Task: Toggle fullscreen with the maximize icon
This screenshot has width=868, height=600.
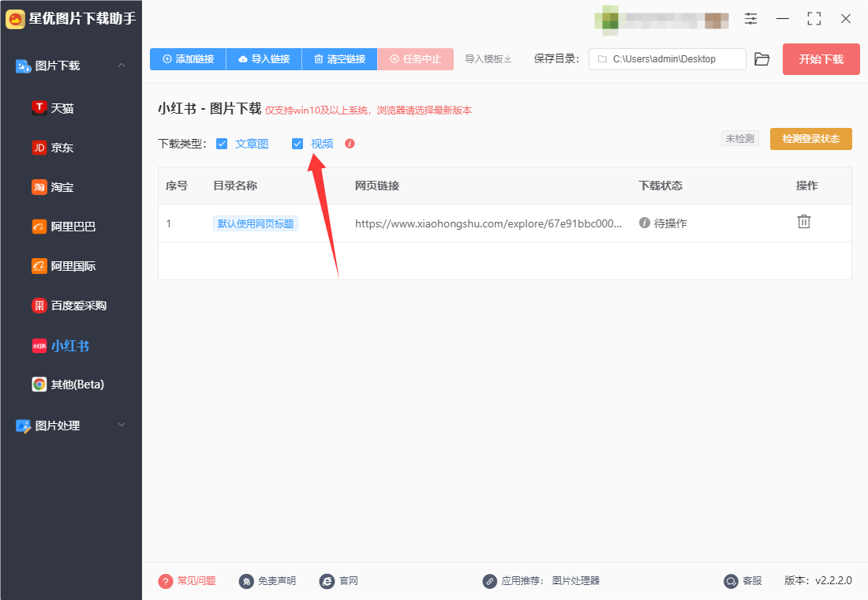Action: coord(814,19)
